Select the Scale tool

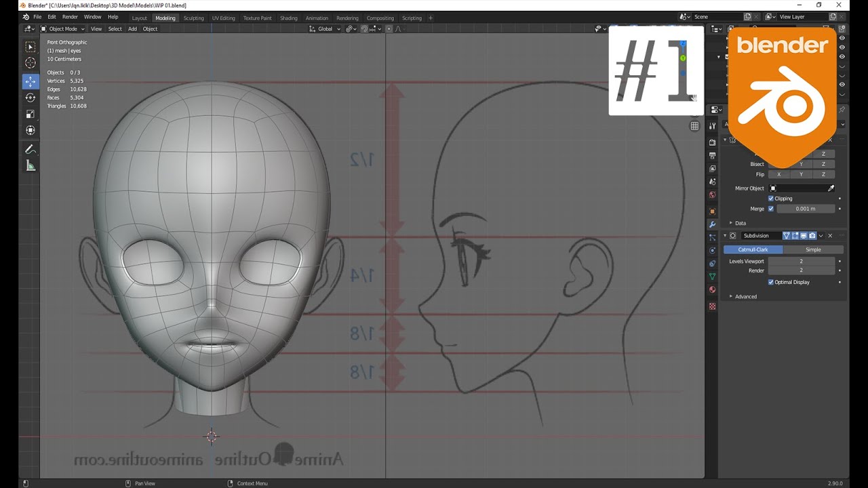coord(31,114)
